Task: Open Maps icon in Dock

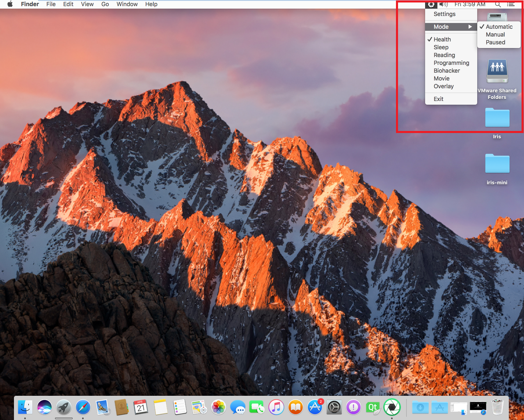Action: 199,407
